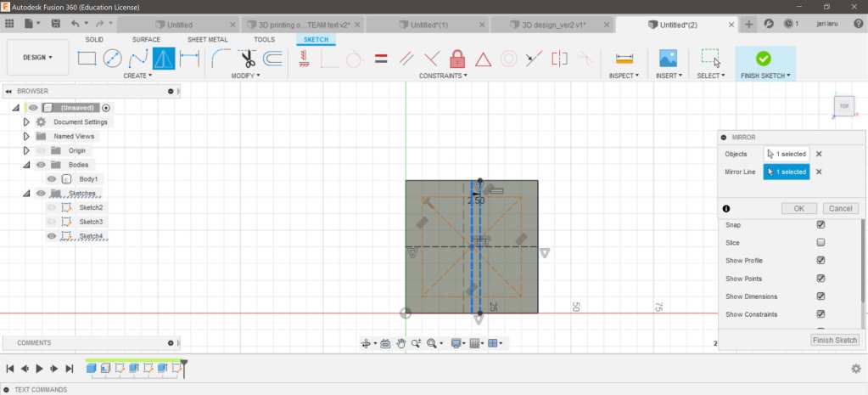Toggle the Show Points checkbox
Screen dimensions: 868x395
coord(821,279)
